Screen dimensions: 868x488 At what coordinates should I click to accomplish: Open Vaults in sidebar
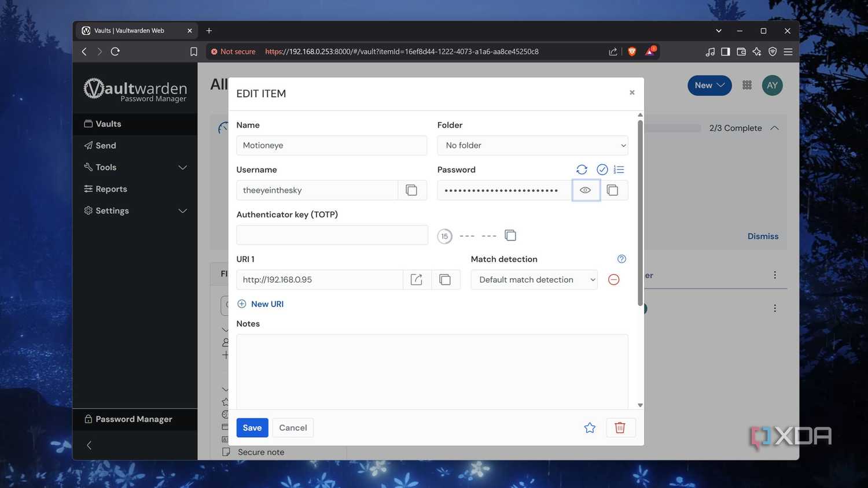click(135, 124)
